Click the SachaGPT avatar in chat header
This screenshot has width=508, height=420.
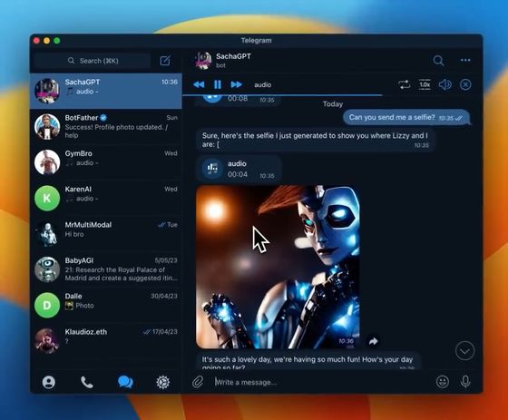coord(203,60)
